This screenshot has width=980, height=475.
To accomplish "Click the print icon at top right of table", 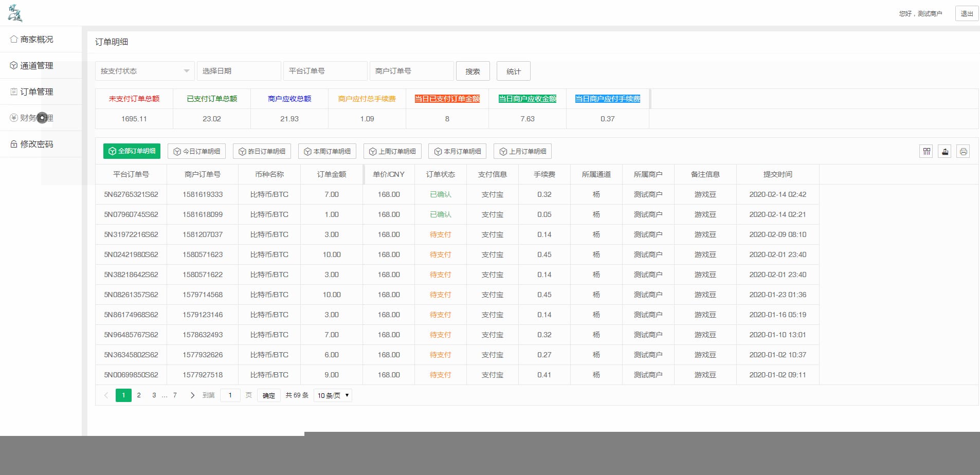I will (963, 151).
